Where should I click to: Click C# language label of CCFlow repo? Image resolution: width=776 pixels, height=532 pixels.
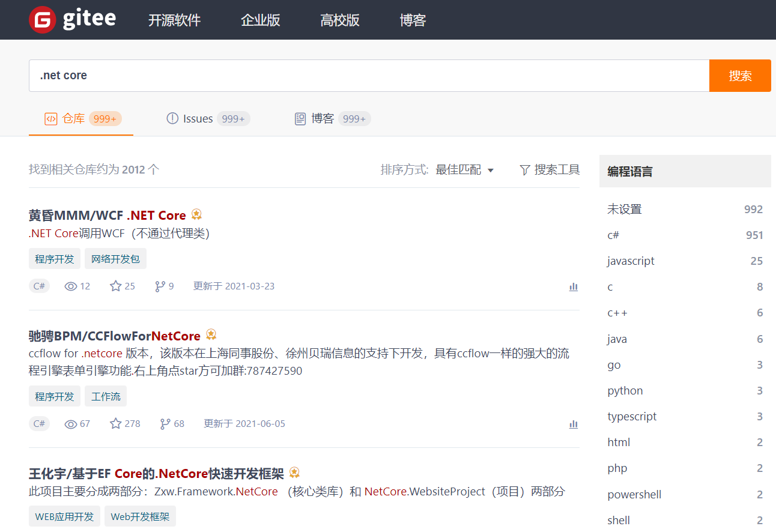pos(39,423)
